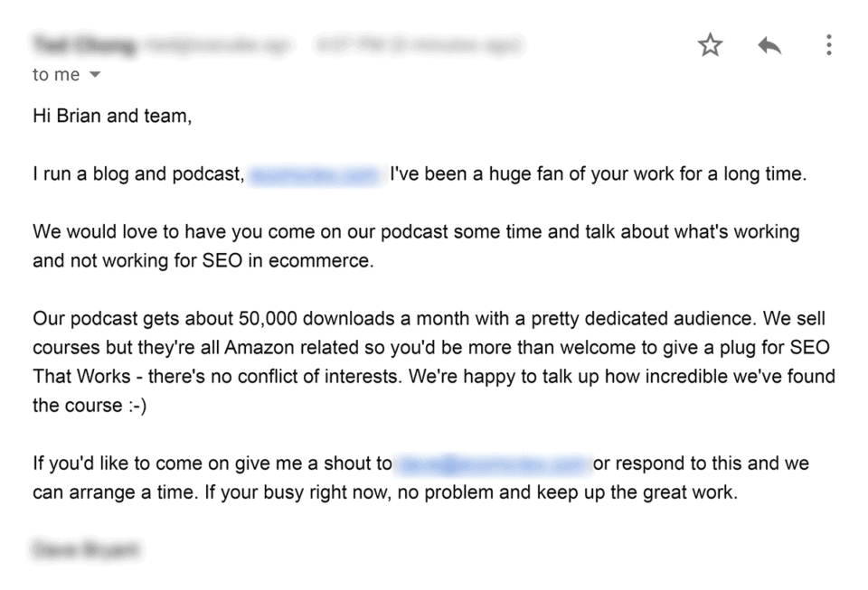Click the blurred signature at the bottom
868x590 pixels.
coord(86,549)
